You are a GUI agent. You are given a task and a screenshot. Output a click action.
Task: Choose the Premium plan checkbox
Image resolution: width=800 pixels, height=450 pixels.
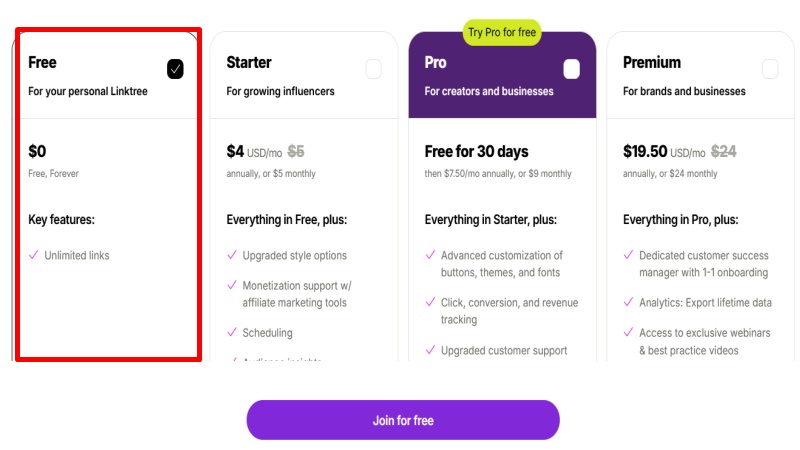(770, 69)
